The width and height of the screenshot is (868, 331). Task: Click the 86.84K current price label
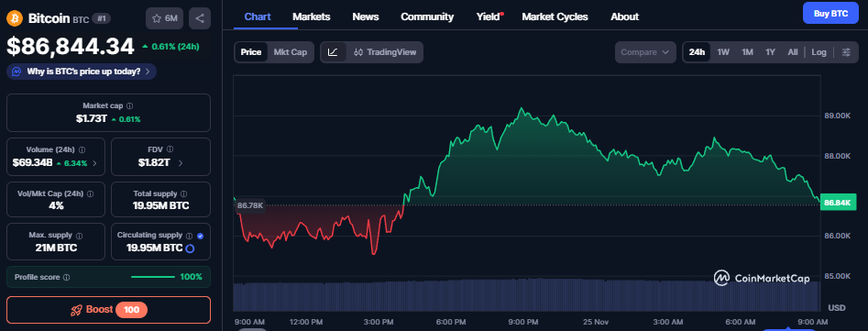pyautogui.click(x=838, y=202)
